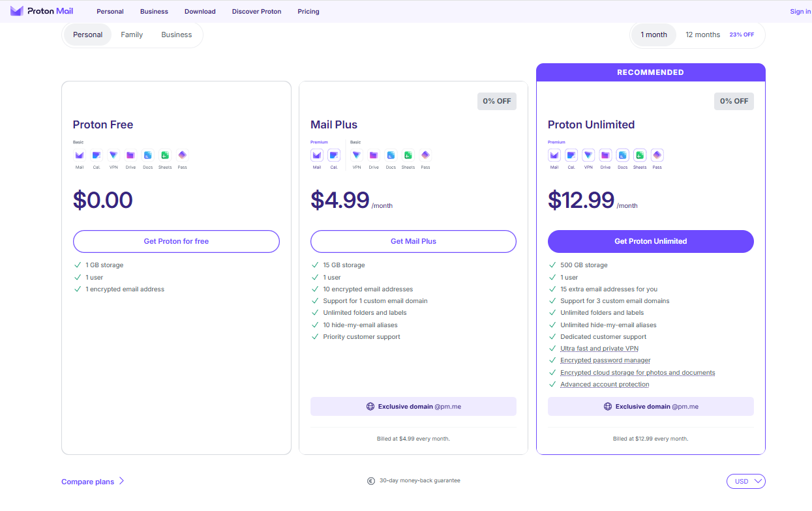The height and width of the screenshot is (511, 812).
Task: Click Encrypted password manager feature
Action: pos(605,360)
